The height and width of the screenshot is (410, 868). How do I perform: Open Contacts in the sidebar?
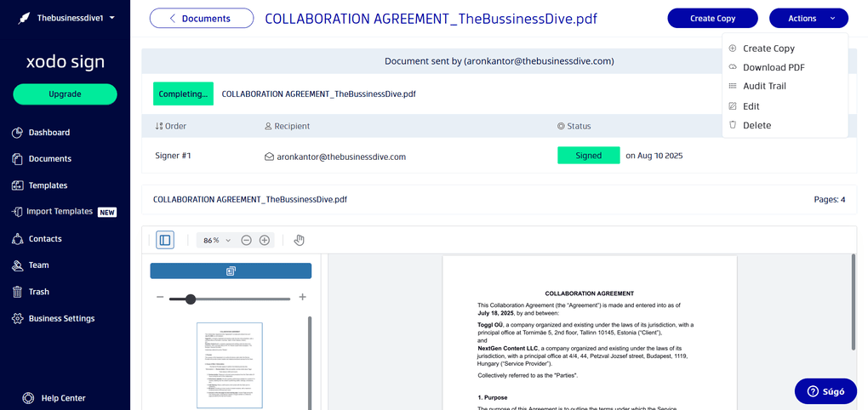[45, 238]
